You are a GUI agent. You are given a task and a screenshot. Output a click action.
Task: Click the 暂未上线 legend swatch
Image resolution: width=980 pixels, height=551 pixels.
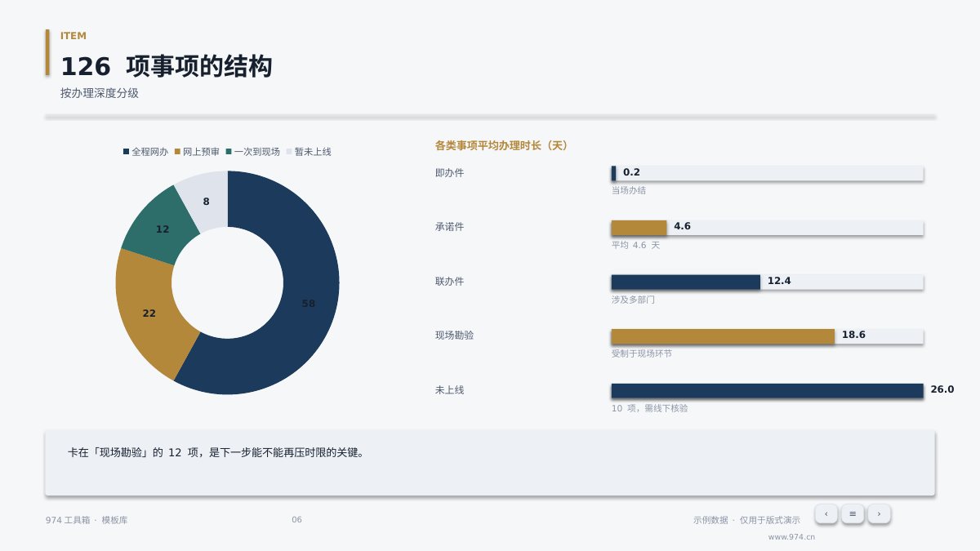[289, 152]
